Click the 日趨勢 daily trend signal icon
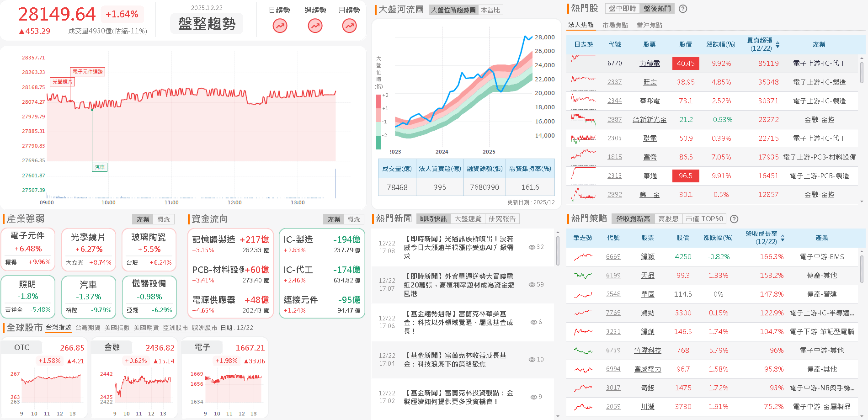The height and width of the screenshot is (420, 868). tap(280, 26)
